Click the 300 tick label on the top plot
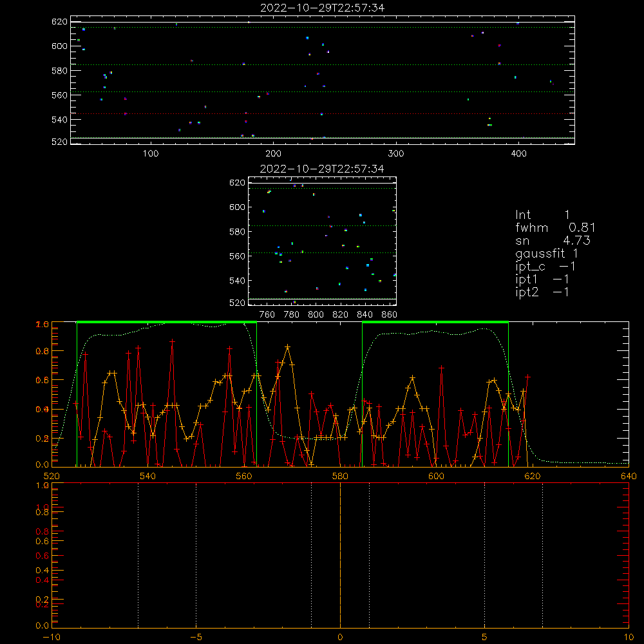 point(396,154)
